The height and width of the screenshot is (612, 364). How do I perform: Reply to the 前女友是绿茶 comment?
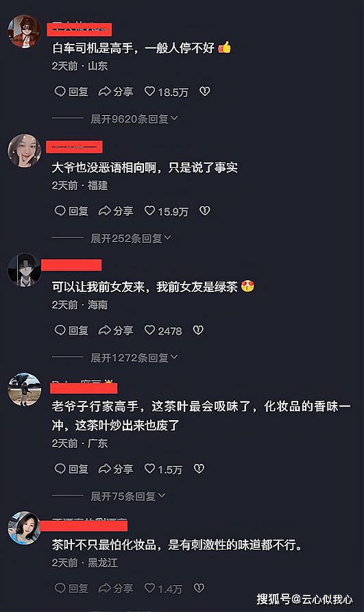(x=71, y=330)
